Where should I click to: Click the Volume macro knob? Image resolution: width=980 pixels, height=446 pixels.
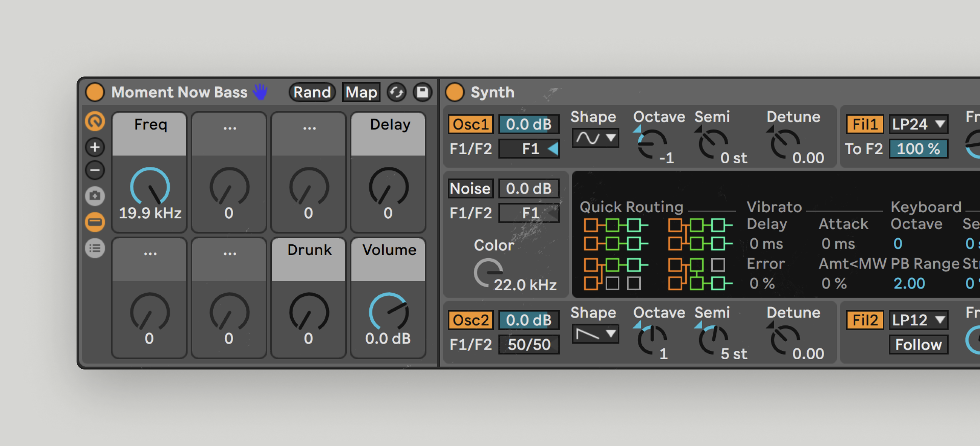click(x=388, y=312)
